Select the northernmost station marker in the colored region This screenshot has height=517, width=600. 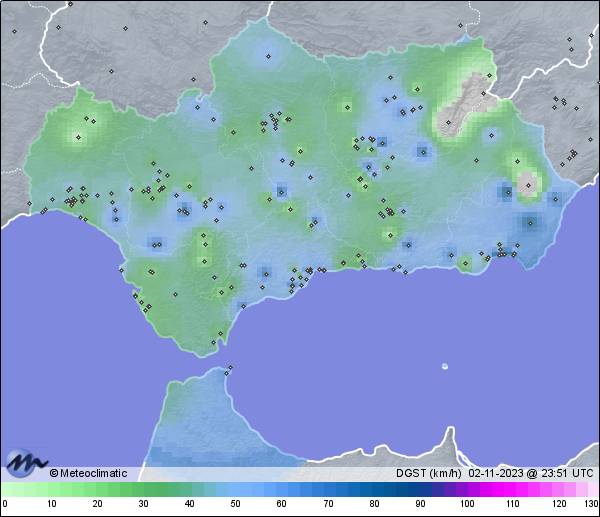[268, 56]
